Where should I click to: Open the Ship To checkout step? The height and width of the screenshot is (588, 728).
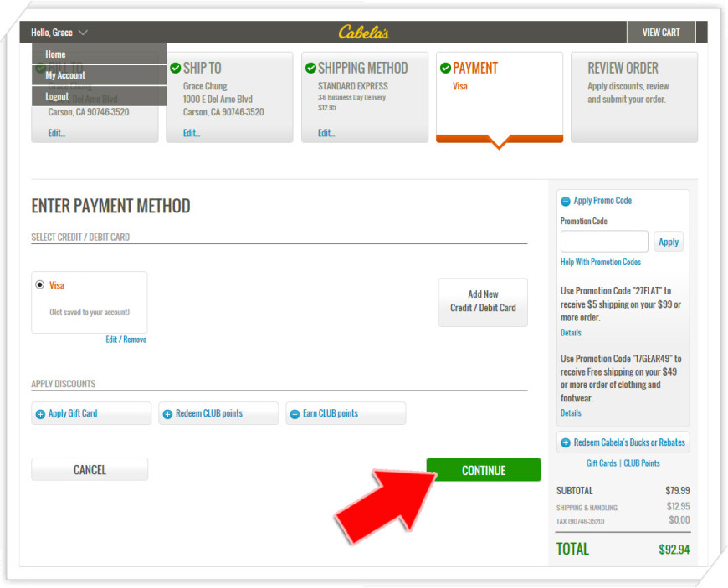(x=229, y=97)
